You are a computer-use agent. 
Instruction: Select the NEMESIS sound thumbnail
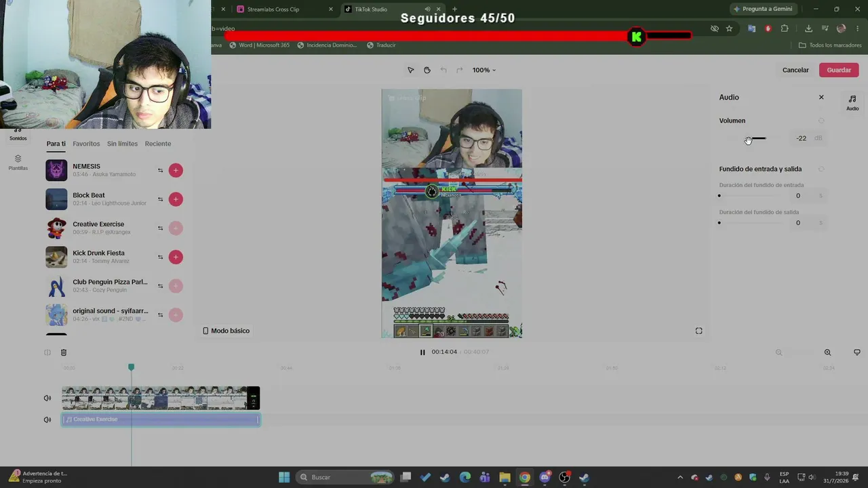[x=56, y=170]
